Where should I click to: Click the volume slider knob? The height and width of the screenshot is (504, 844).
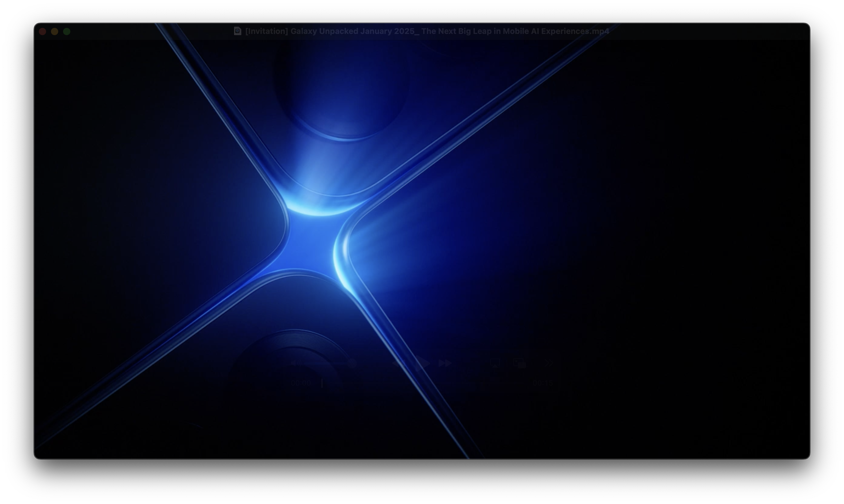353,363
